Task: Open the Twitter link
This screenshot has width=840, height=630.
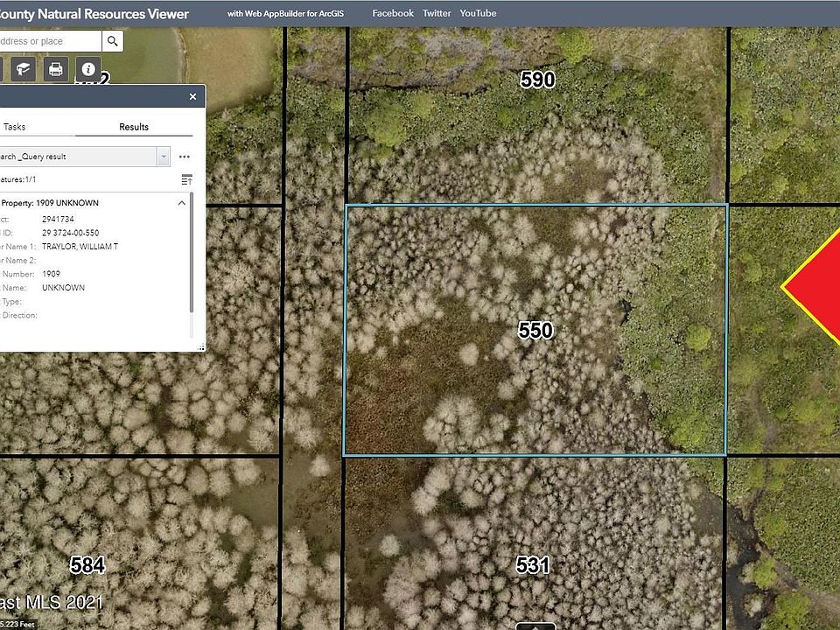Action: tap(437, 13)
